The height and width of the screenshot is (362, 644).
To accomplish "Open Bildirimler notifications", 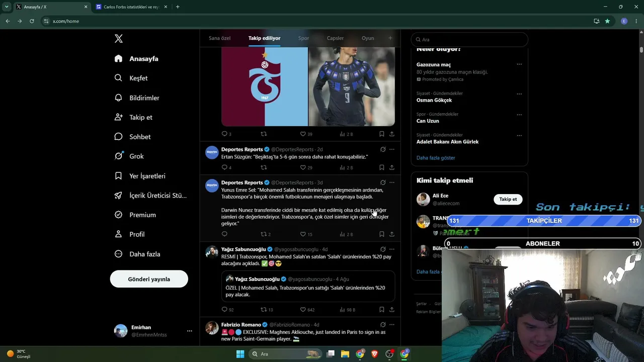I will 137,98.
